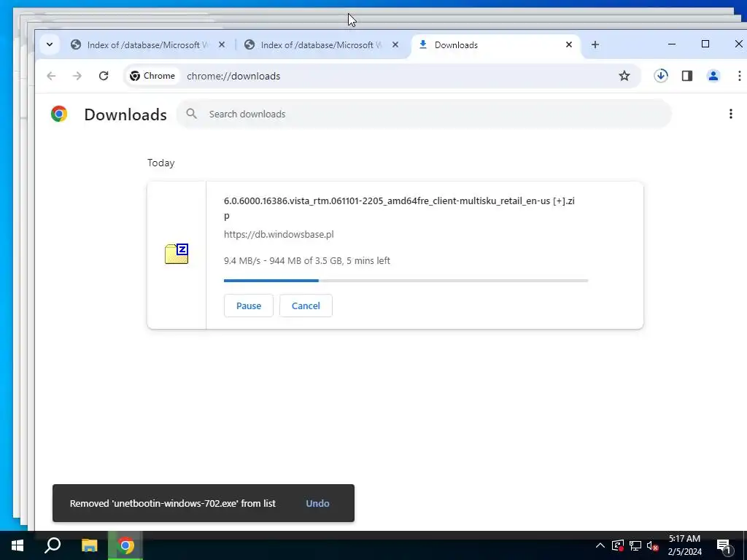
Task: Click the tray security status icon
Action: (618, 545)
